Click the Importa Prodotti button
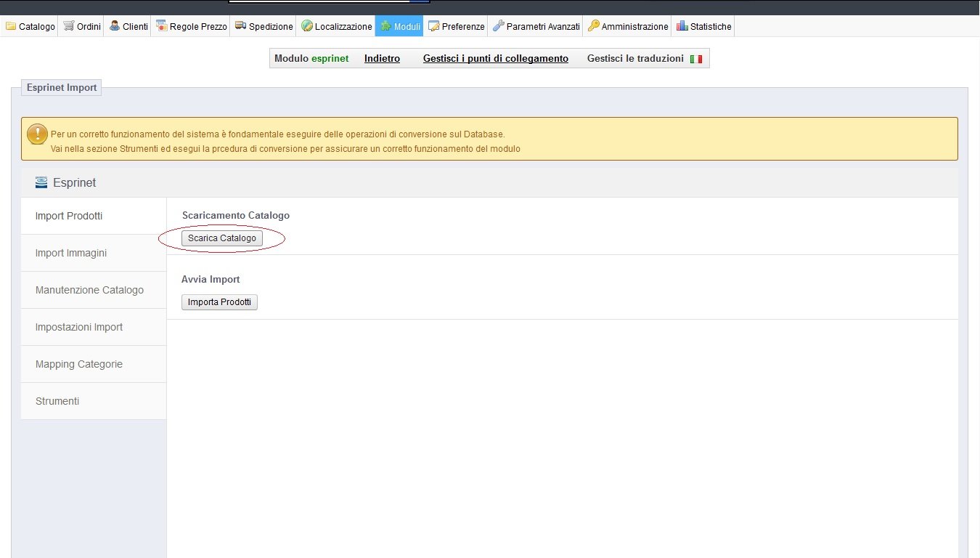This screenshot has width=980, height=558. pos(219,302)
